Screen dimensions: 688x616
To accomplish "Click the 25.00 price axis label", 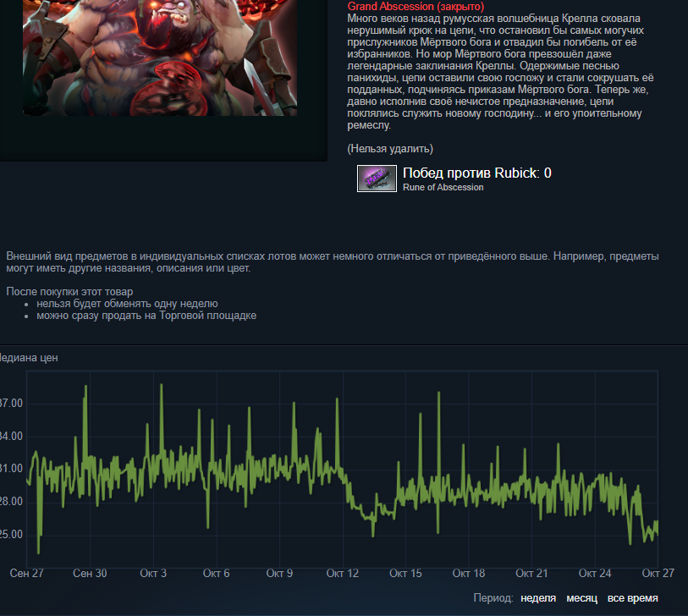I will (11, 535).
